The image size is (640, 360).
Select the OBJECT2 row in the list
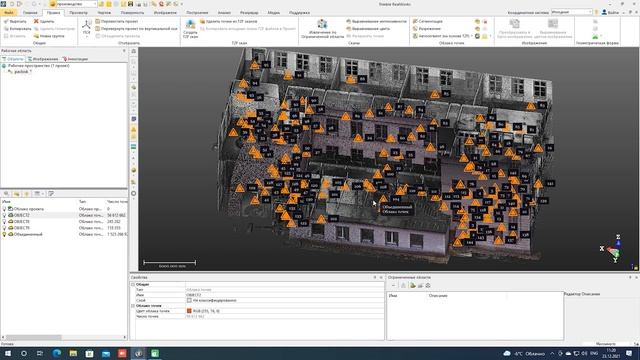pyautogui.click(x=64, y=215)
